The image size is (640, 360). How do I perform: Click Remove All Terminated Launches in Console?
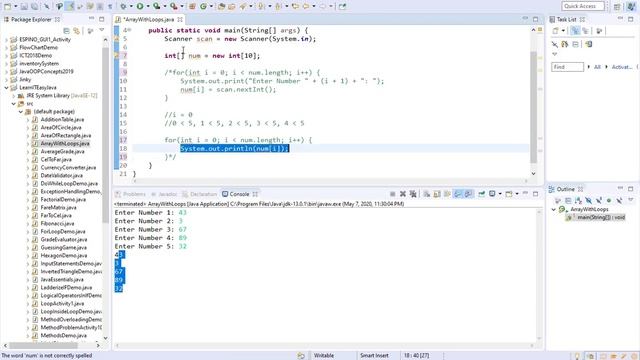(413, 194)
